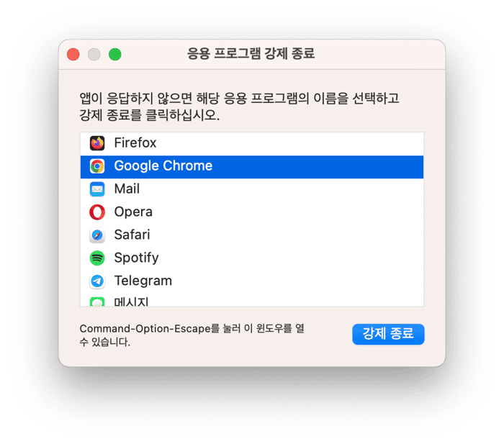Screen dimensions: 504x444
Task: Select the Telegram paper plane icon
Action: (x=97, y=281)
